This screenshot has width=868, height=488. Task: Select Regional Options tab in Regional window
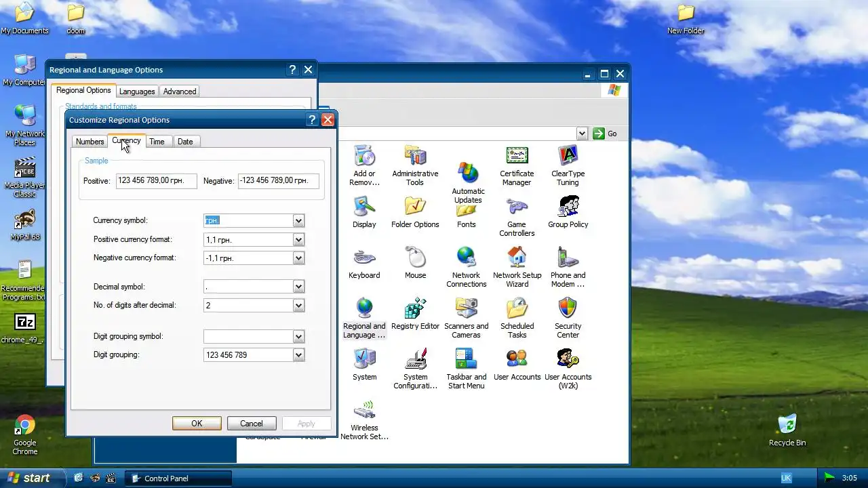83,90
